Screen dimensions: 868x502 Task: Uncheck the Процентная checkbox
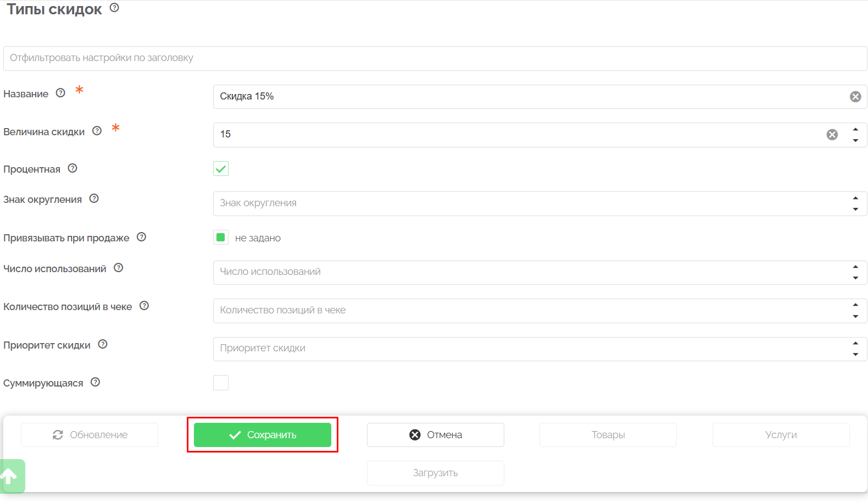tap(221, 169)
